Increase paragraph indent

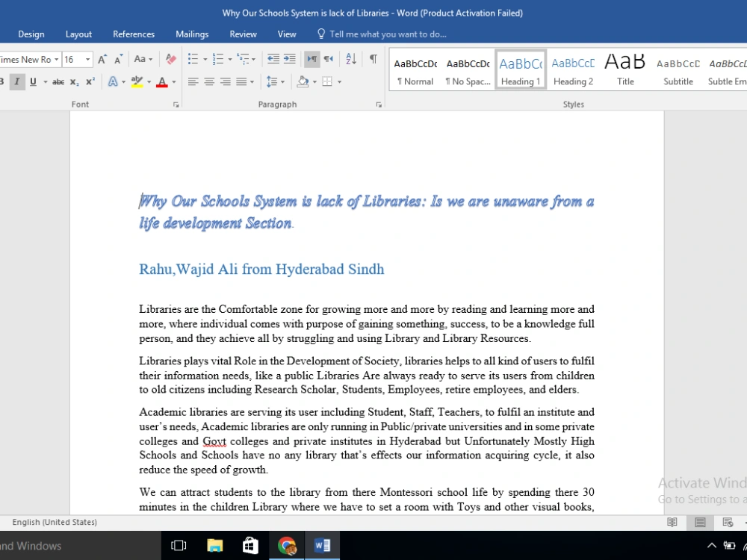click(x=290, y=59)
